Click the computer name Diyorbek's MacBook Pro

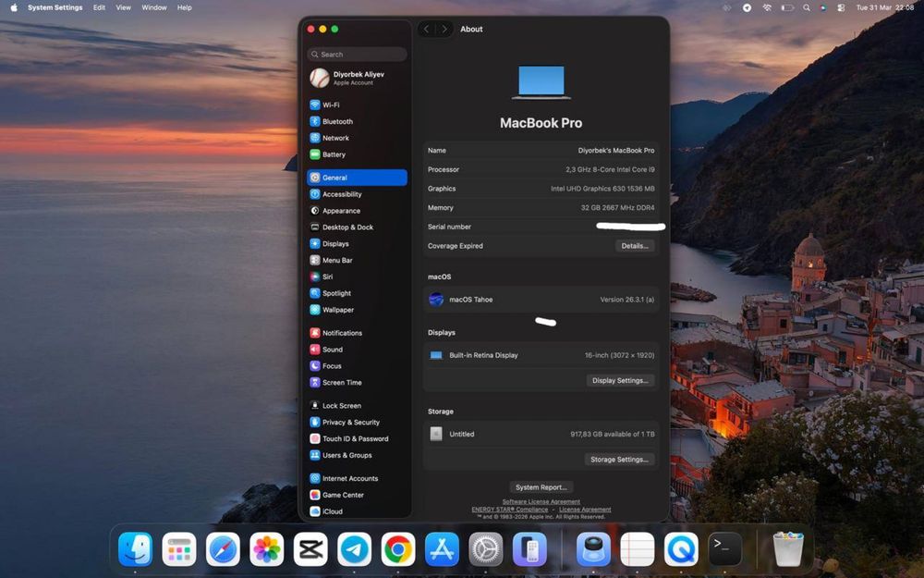pos(615,151)
